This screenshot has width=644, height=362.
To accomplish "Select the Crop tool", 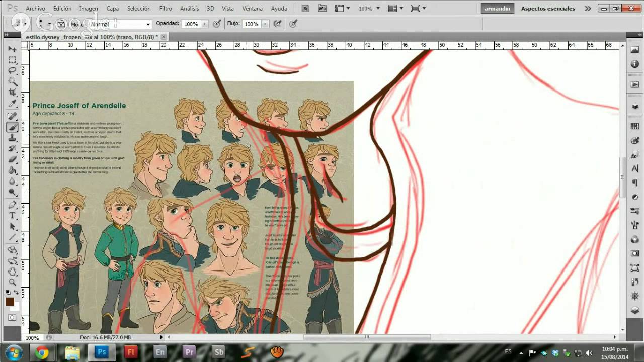I will (x=13, y=93).
